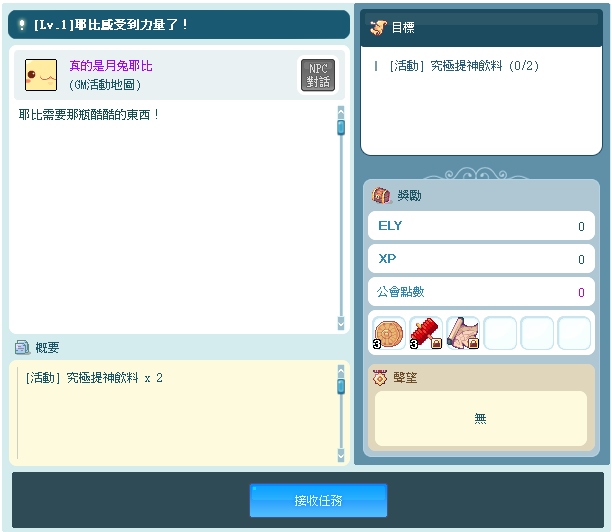Click the lightbulb icon in quest title
The image size is (612, 532).
(21, 25)
